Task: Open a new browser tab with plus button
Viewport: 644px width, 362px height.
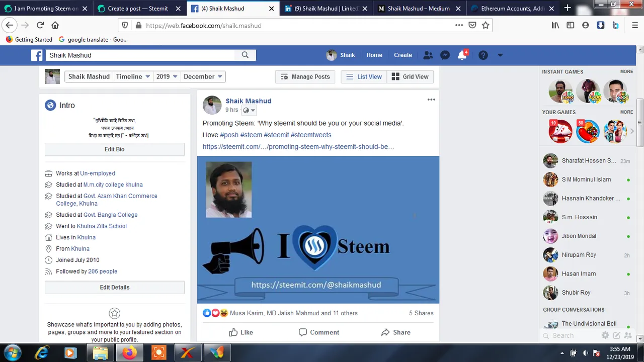Action: click(x=568, y=8)
